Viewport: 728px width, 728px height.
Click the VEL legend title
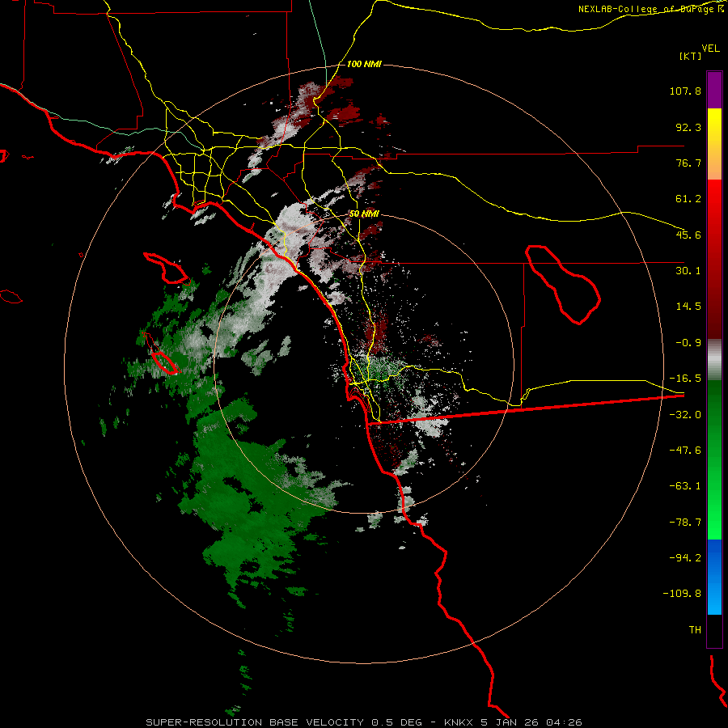710,48
